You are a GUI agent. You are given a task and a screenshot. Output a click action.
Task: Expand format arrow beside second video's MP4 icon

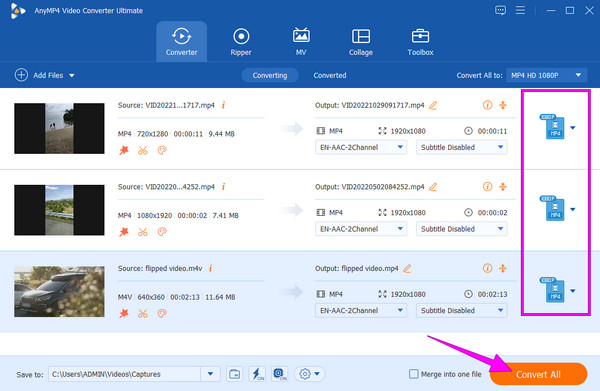573,209
